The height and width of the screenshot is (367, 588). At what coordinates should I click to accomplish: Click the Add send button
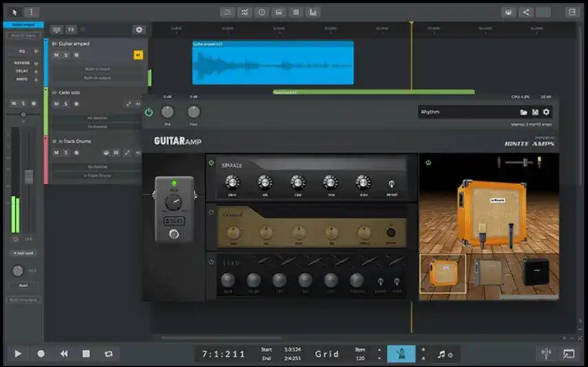coord(23,254)
